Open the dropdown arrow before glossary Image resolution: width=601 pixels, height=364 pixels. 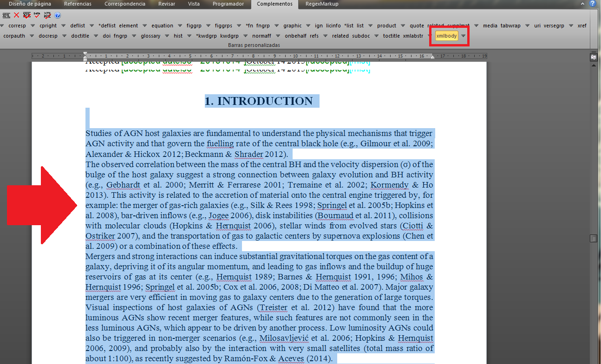135,36
